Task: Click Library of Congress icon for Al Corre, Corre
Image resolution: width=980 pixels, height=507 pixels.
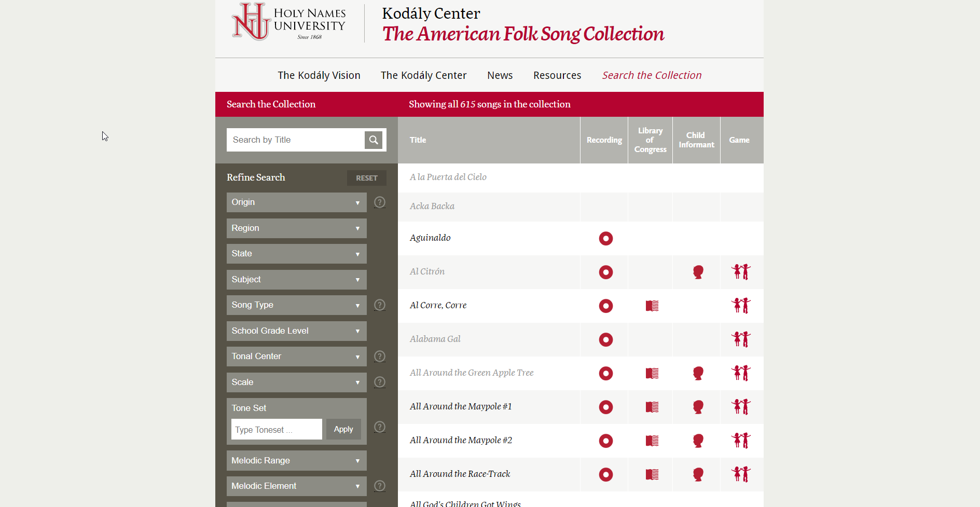Action: [652, 306]
